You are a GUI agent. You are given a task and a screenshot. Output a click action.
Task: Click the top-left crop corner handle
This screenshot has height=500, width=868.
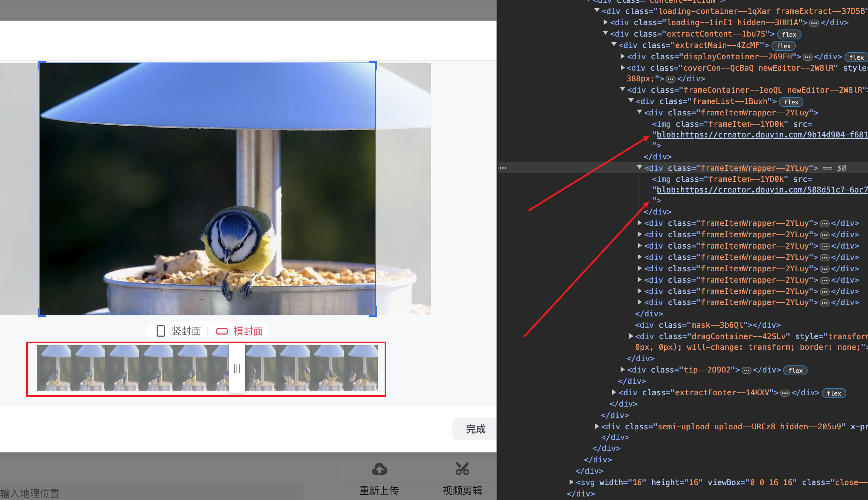(x=42, y=65)
